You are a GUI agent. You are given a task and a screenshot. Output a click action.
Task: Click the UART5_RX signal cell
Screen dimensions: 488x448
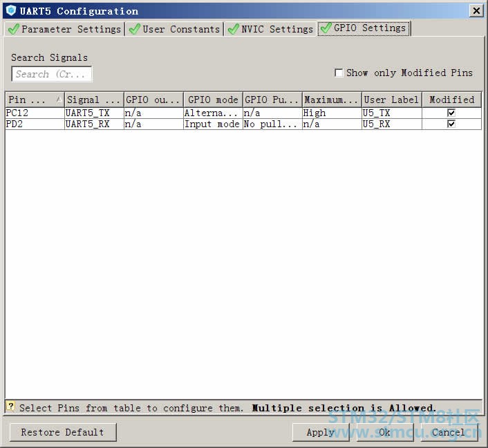94,124
